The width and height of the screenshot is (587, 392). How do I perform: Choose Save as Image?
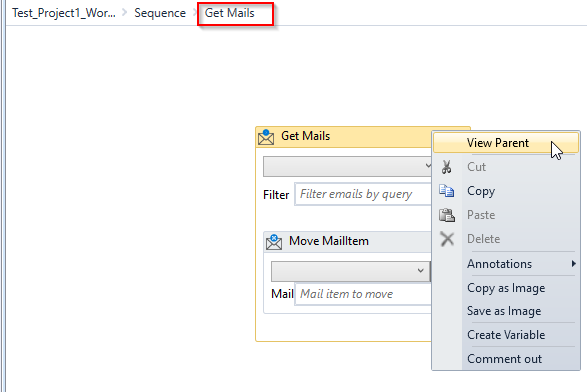(x=506, y=311)
